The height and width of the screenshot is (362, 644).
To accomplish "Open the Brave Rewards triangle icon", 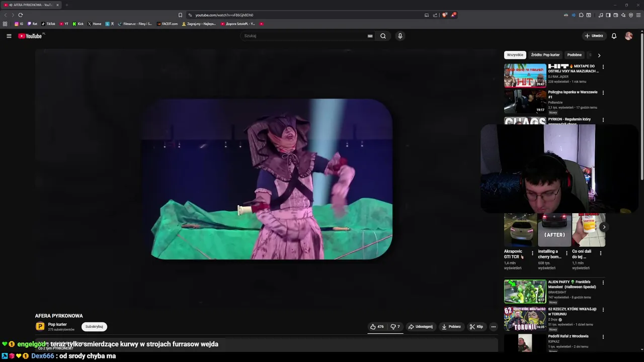I will tap(453, 15).
